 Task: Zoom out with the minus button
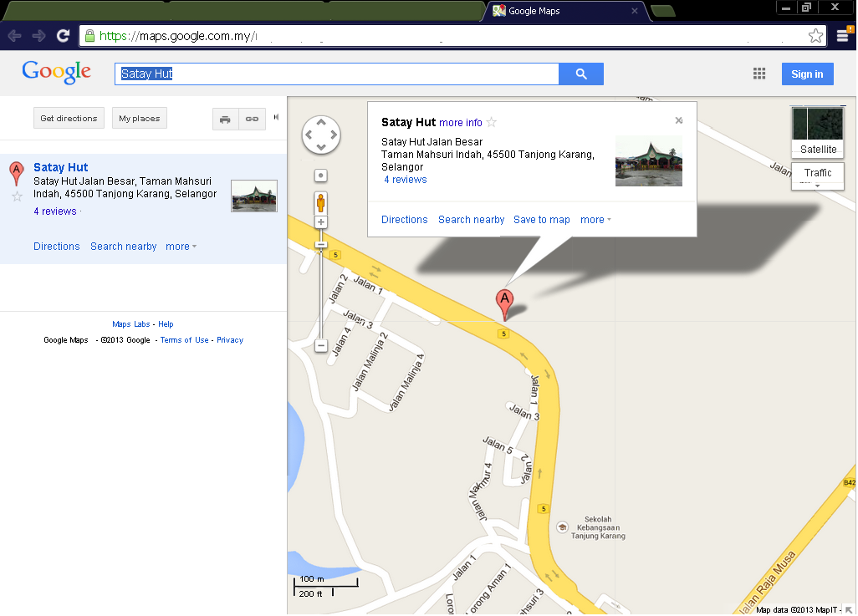pos(321,346)
